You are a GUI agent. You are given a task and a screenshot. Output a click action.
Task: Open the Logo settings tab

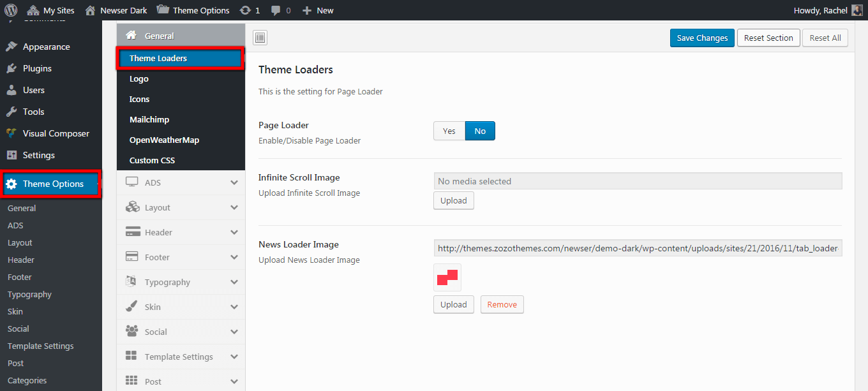click(139, 78)
